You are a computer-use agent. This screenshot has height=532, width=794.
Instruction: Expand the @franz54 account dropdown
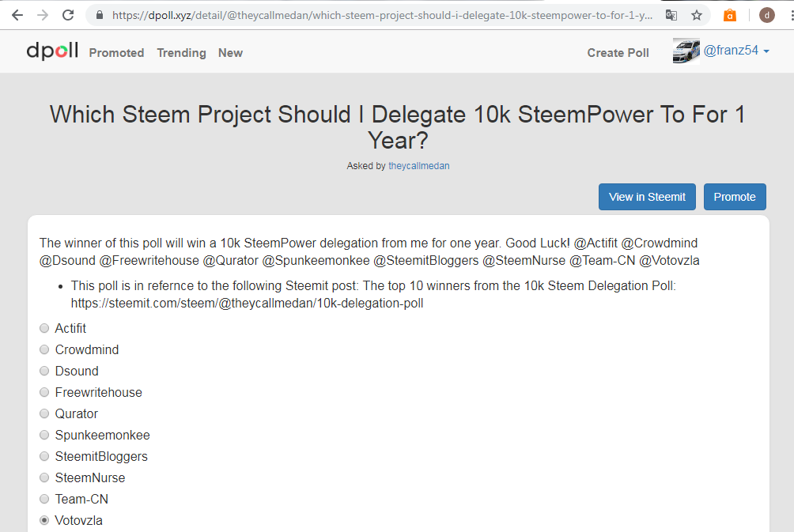(736, 51)
